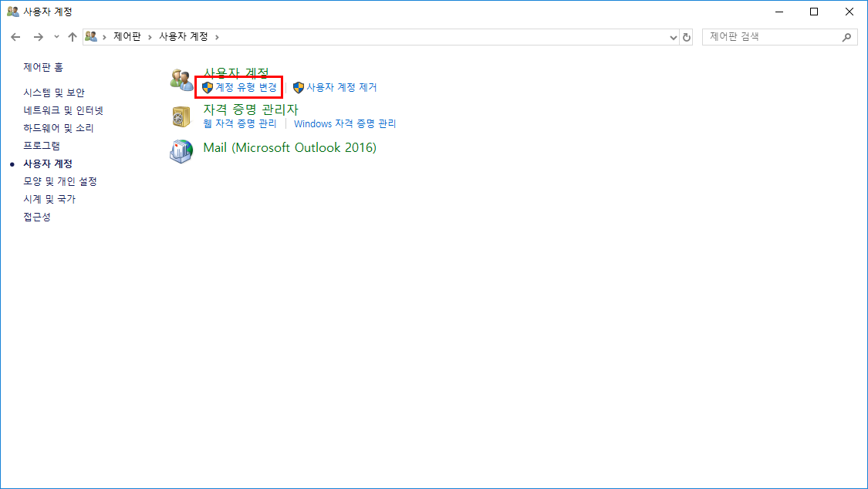Expand the chevron after 사용자 계정 in breadcrumb
This screenshot has width=868, height=489.
217,37
